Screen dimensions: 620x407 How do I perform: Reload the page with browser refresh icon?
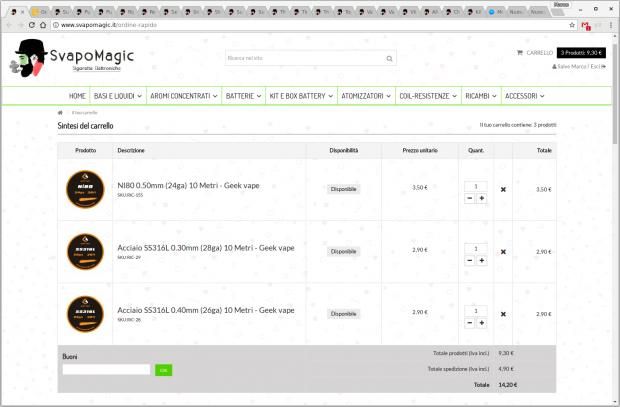[32, 25]
